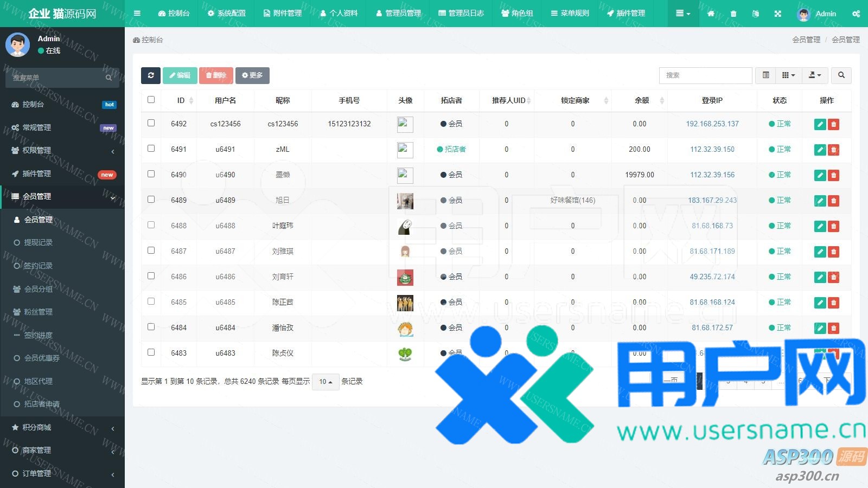Click the 更多 button

(x=252, y=75)
